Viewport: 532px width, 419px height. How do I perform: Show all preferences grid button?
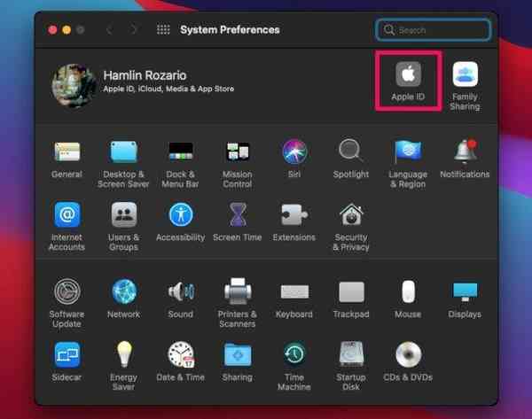pyautogui.click(x=163, y=30)
